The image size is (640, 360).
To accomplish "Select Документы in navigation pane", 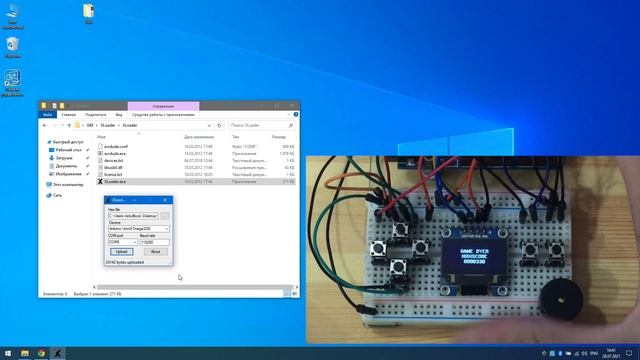I will (66, 166).
